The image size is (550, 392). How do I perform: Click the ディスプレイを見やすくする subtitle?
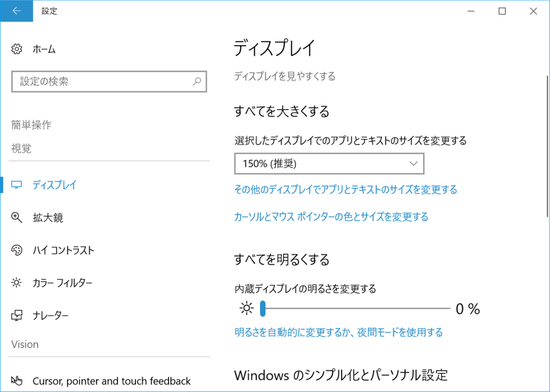pyautogui.click(x=285, y=76)
